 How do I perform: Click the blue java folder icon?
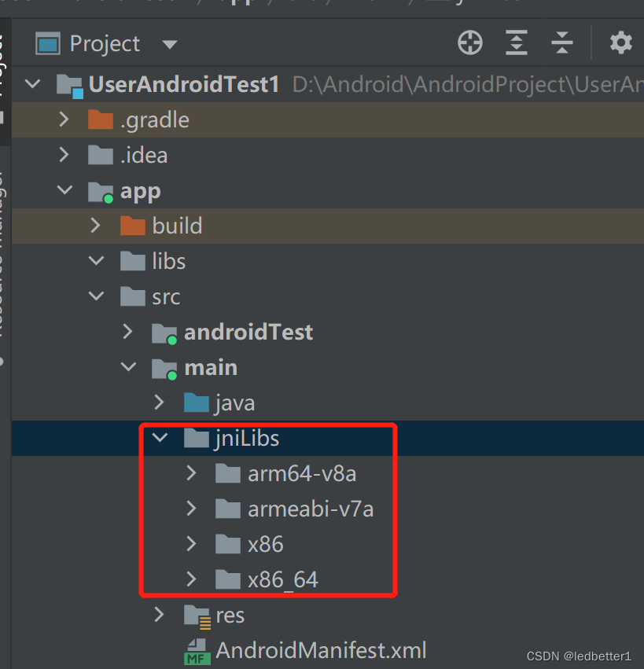tap(196, 403)
